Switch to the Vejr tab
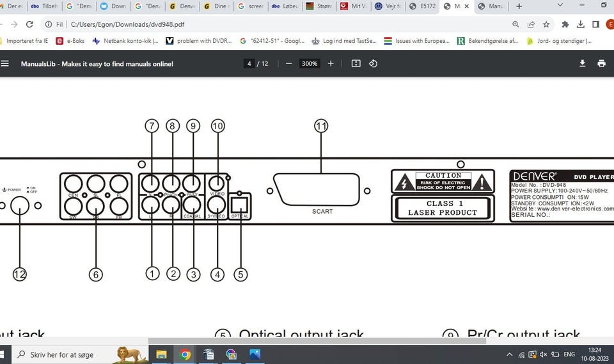The image size is (614, 364). click(x=388, y=6)
